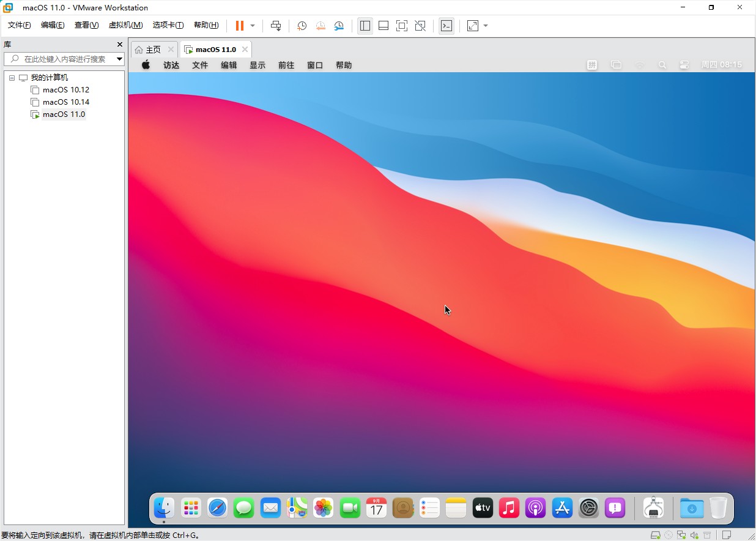The image size is (756, 541).
Task: Suspend the running virtual machine
Action: coord(238,26)
